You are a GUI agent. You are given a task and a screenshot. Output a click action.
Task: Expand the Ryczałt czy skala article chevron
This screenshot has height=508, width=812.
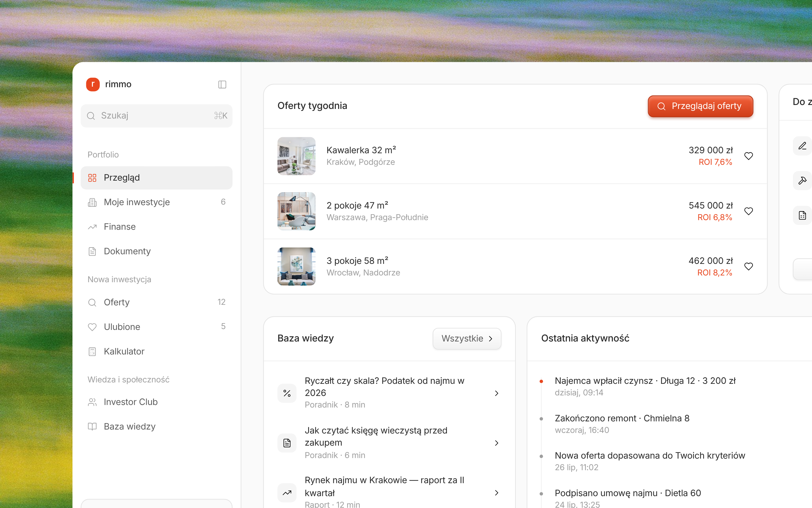497,393
